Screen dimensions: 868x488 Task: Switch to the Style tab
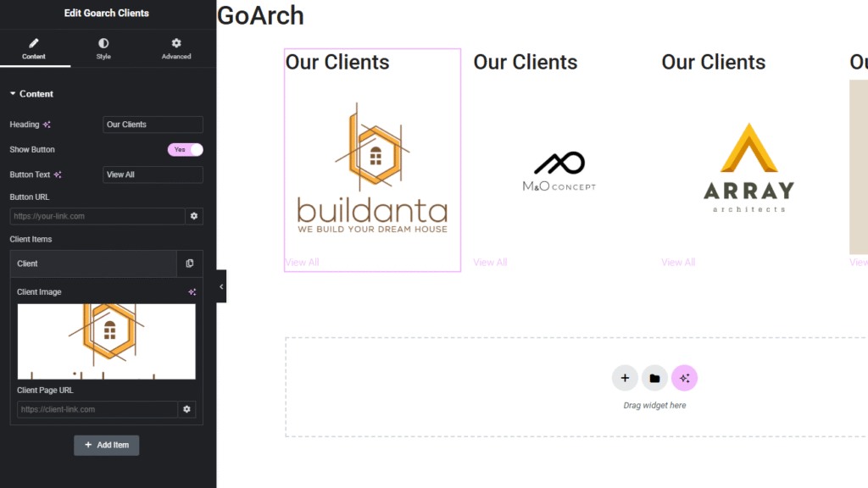click(103, 48)
